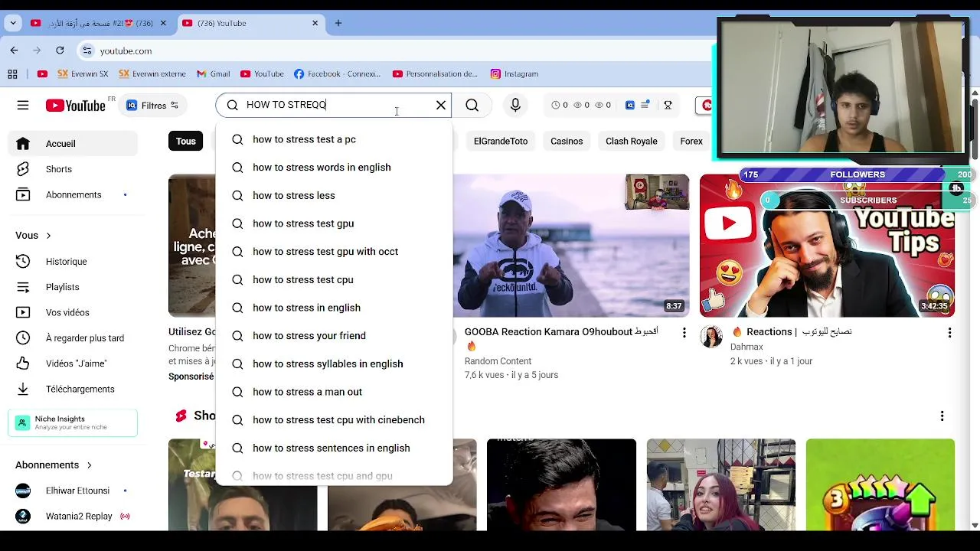Open more options for Dahmax Reactions video
Image resolution: width=980 pixels, height=551 pixels.
pyautogui.click(x=949, y=333)
